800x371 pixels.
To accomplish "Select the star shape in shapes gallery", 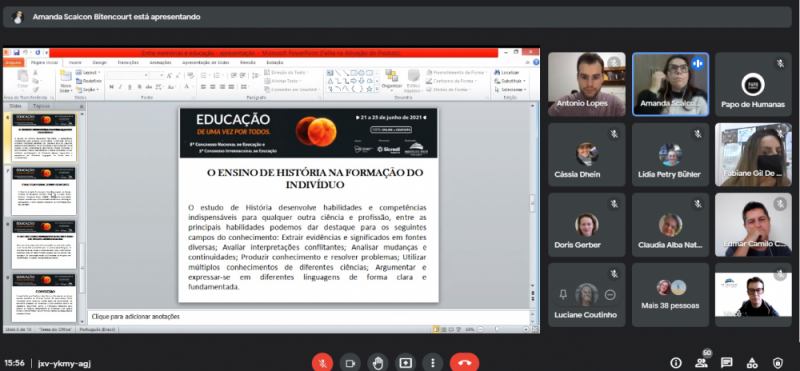I will click(x=369, y=89).
